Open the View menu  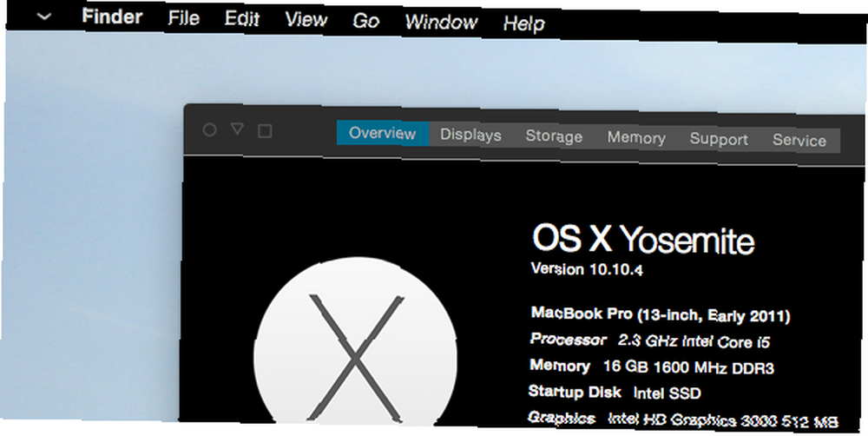[306, 20]
